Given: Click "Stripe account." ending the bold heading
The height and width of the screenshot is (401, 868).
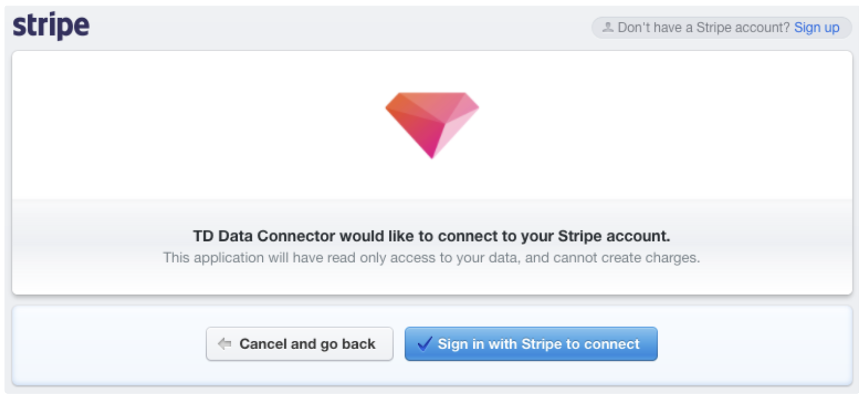Looking at the screenshot, I should [614, 236].
